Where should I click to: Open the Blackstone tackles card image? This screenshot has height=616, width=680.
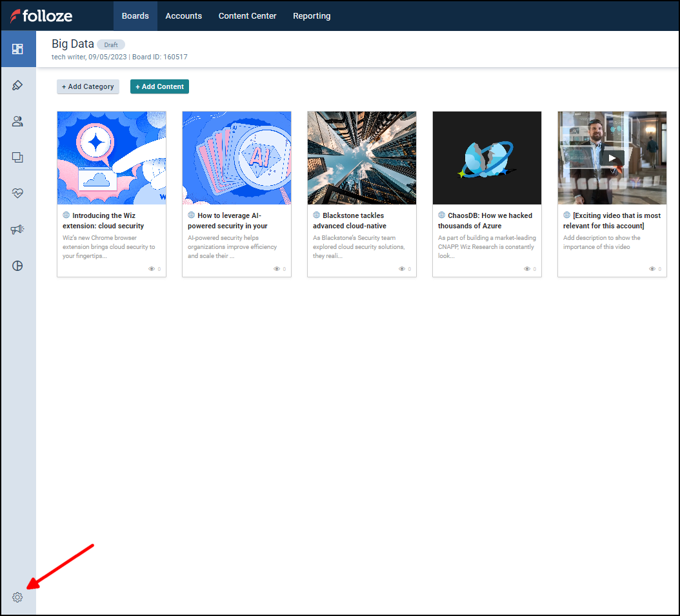click(362, 158)
